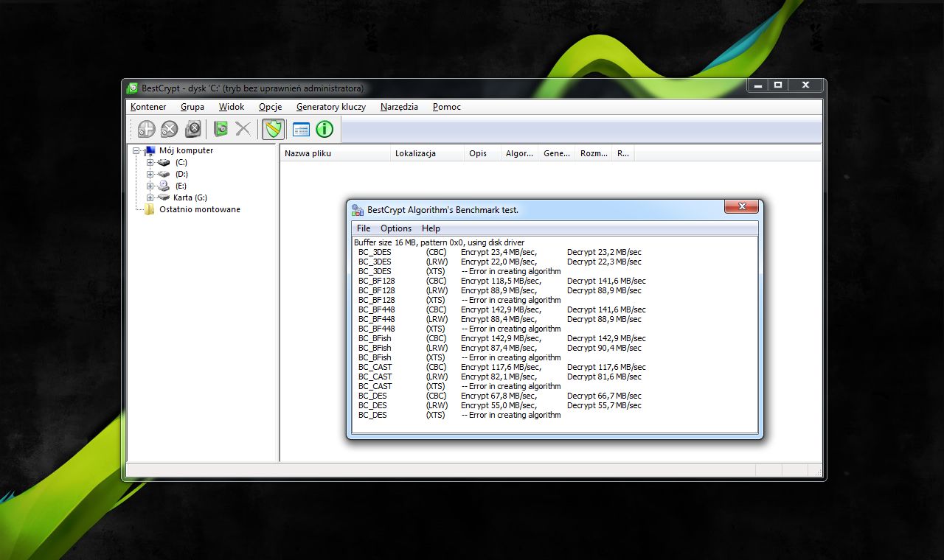
Task: Sort by Opis column header
Action: 482,153
